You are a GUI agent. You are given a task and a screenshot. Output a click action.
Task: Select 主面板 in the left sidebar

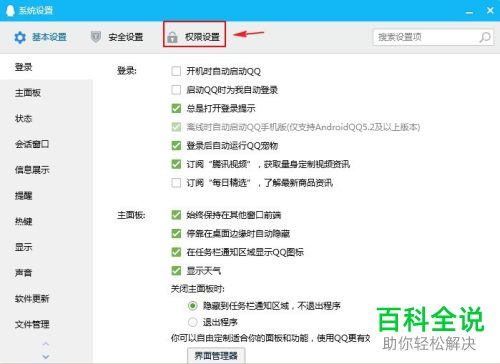[x=46, y=93]
